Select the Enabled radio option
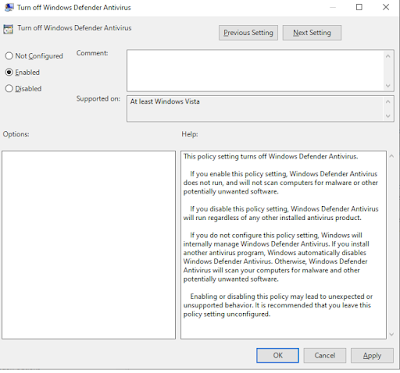The height and width of the screenshot is (373, 400). click(9, 72)
